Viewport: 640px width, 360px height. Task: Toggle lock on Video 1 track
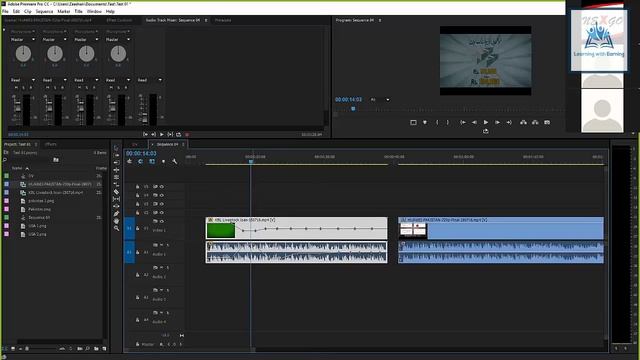pyautogui.click(x=138, y=229)
